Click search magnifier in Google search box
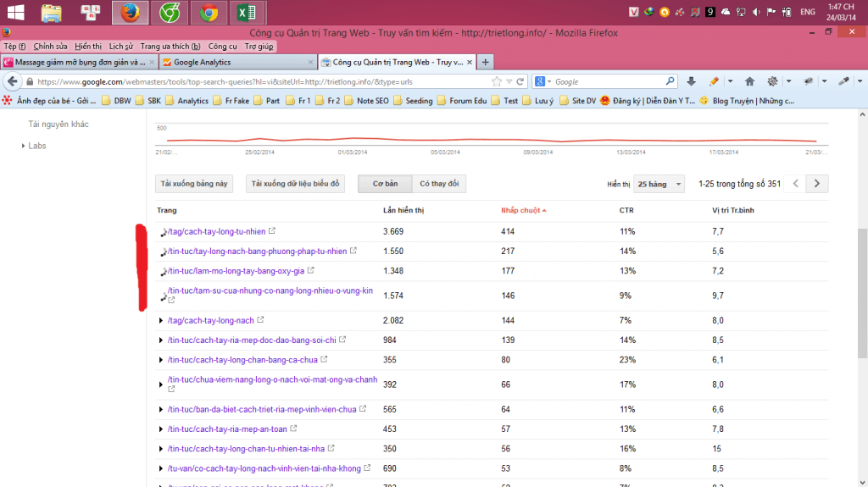This screenshot has width=868, height=487. tap(670, 81)
